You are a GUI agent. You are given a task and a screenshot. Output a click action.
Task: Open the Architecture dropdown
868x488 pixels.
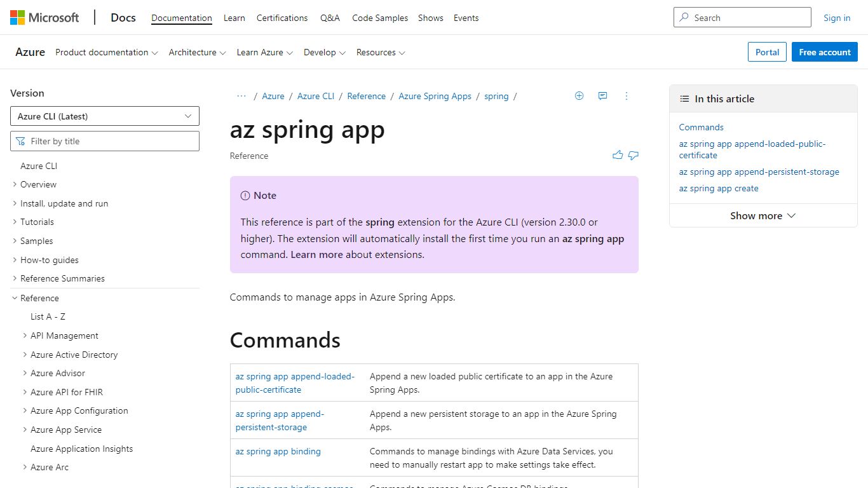coord(197,53)
